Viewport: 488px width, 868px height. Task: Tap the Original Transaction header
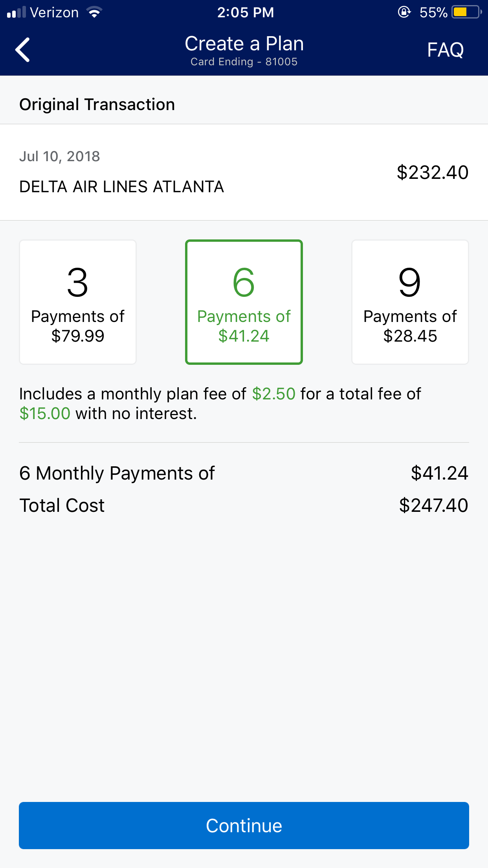97,105
